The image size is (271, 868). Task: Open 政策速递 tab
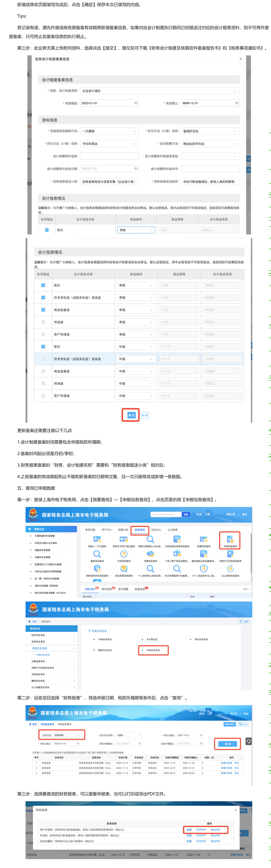[x=140, y=589]
